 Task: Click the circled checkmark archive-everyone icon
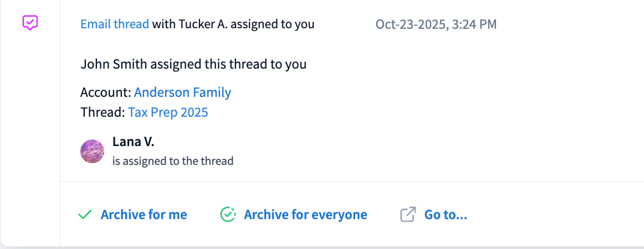click(x=228, y=215)
